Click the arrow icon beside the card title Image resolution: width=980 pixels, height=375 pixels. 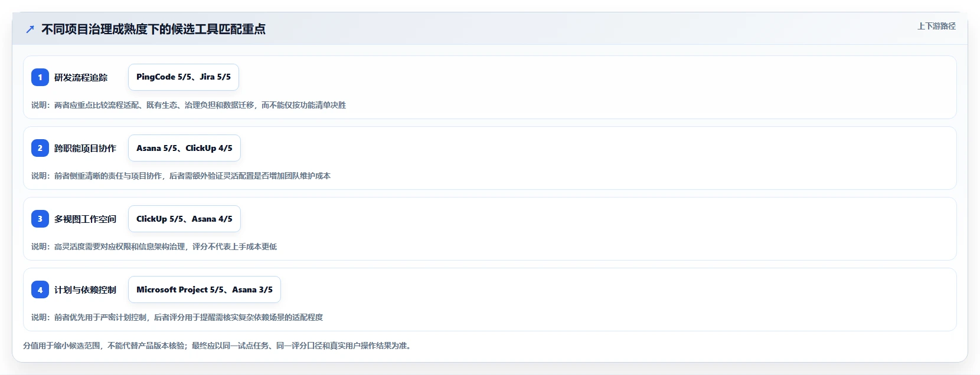[x=30, y=29]
